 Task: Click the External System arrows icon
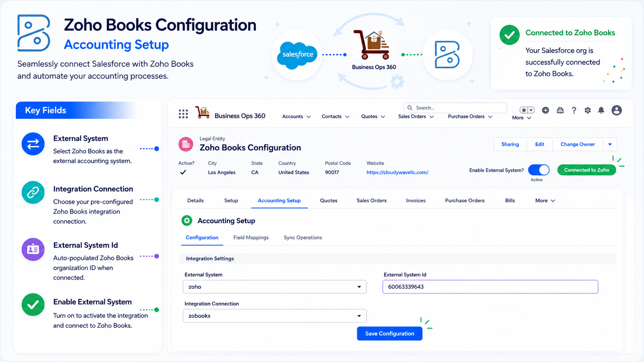pos(33,144)
